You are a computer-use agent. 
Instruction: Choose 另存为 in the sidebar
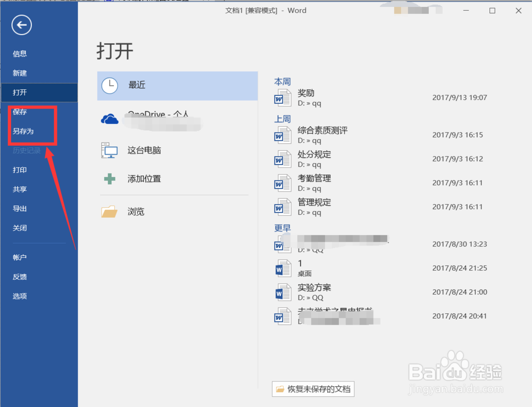click(23, 131)
